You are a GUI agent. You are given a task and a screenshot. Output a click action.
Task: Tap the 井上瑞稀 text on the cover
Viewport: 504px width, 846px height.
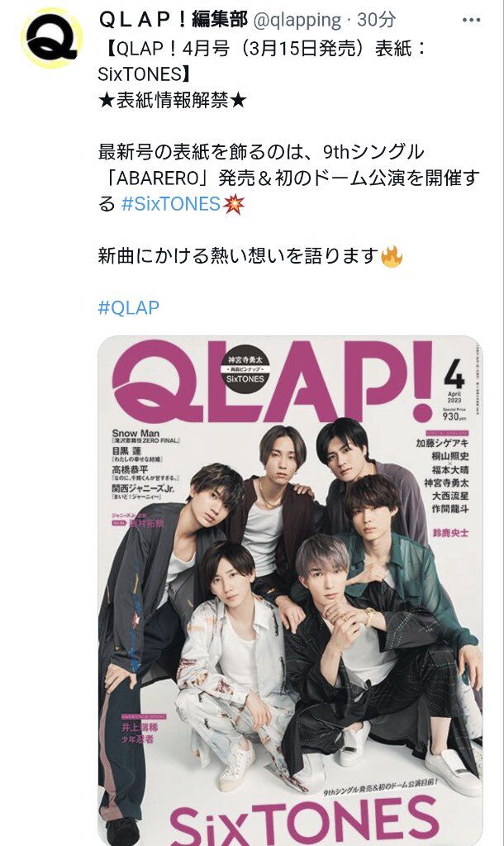(x=140, y=727)
